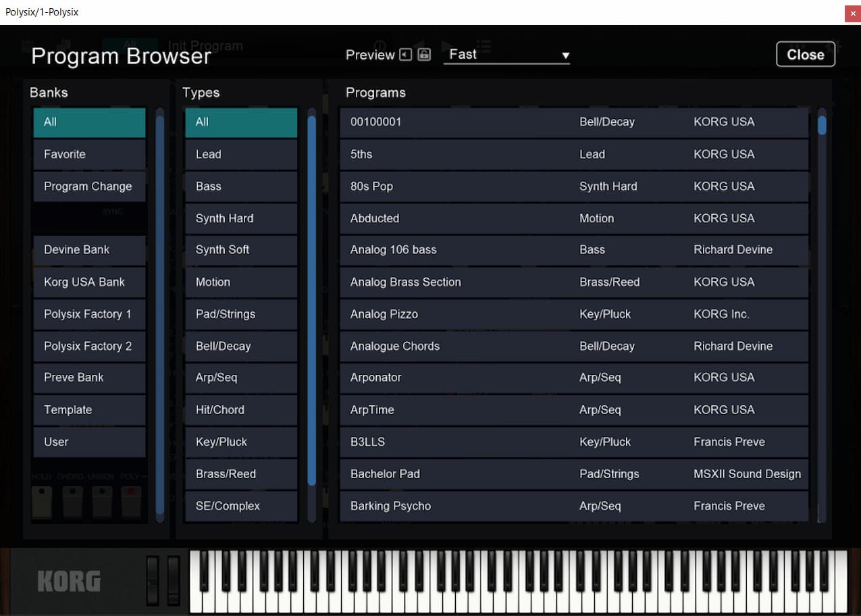Select the All bank

(x=90, y=122)
